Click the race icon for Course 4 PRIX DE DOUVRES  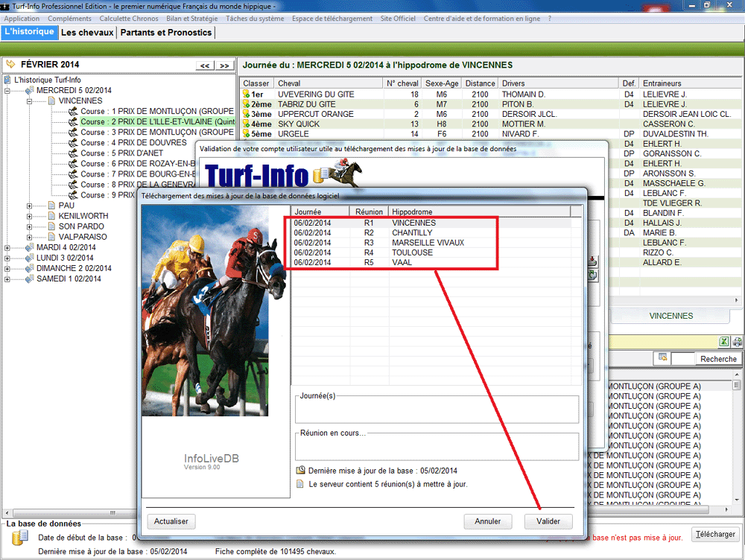[73, 142]
